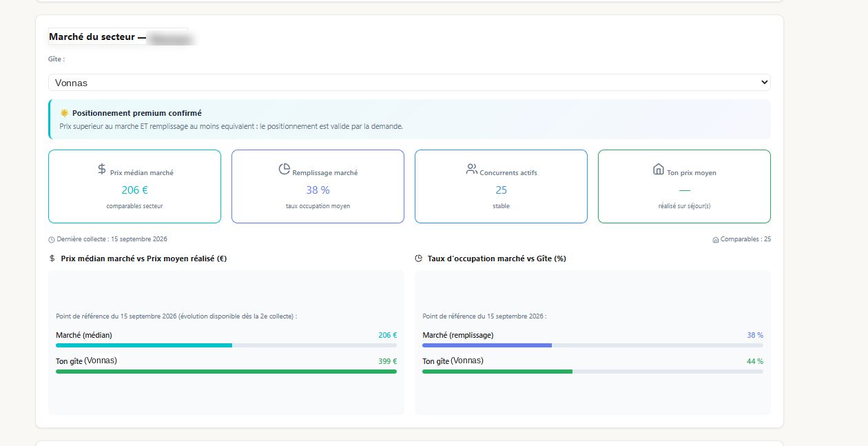Click the "Marché (médian)" label
The height and width of the screenshot is (446, 868).
[x=84, y=335]
